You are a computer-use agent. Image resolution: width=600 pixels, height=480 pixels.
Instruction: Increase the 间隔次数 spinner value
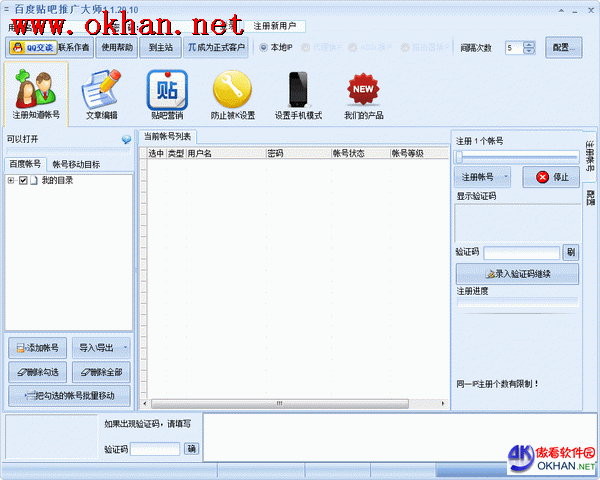click(529, 44)
